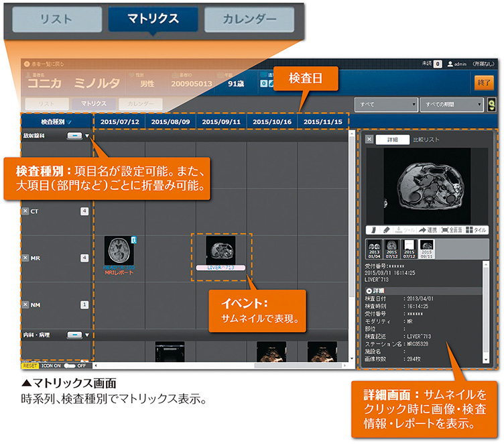Remove the MR row using its X icon

25,258
